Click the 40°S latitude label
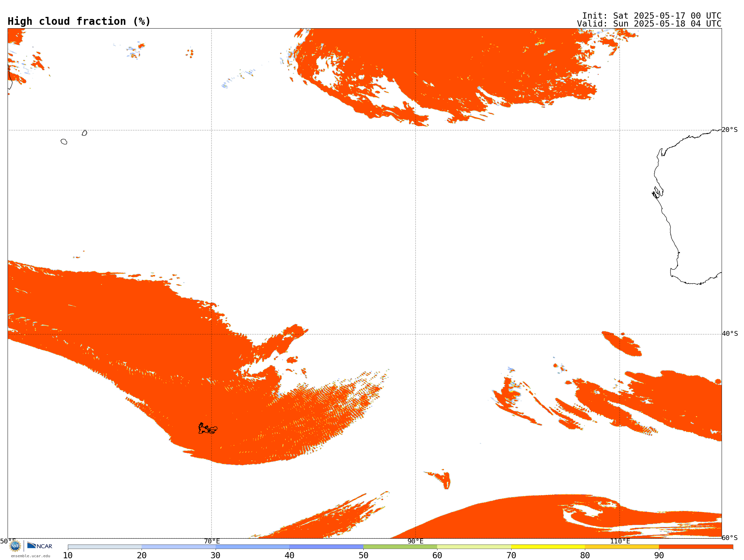 (730, 334)
